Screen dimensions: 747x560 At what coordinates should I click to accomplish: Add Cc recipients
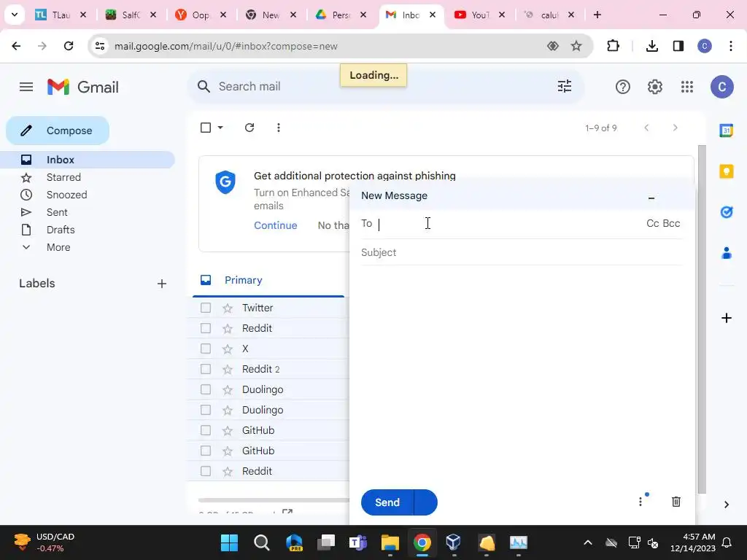pyautogui.click(x=653, y=223)
